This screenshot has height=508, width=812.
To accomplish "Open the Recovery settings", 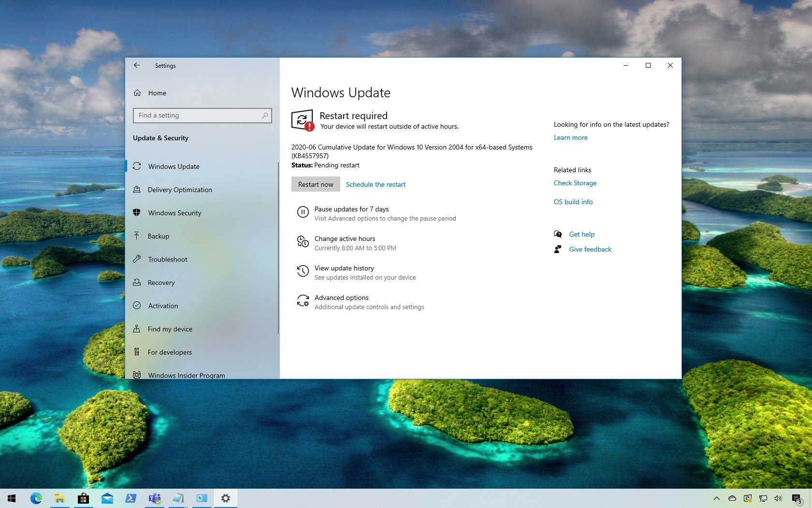I will [202, 283].
